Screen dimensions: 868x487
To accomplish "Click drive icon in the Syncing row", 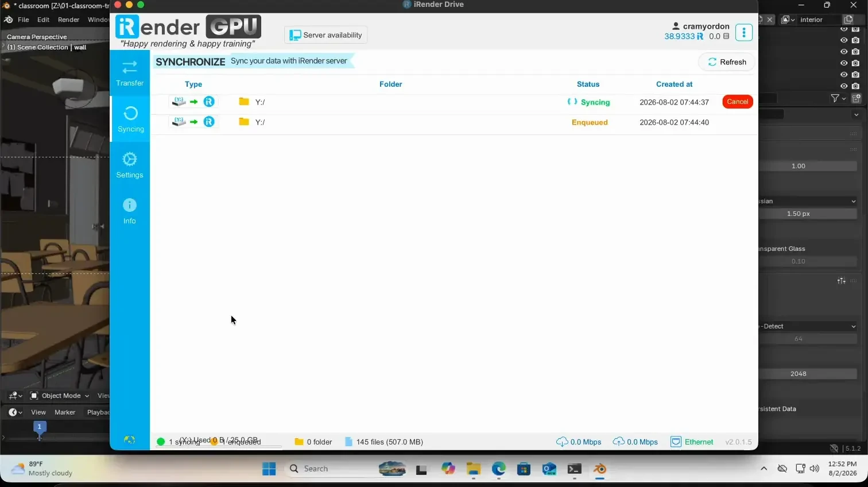I will pos(179,102).
